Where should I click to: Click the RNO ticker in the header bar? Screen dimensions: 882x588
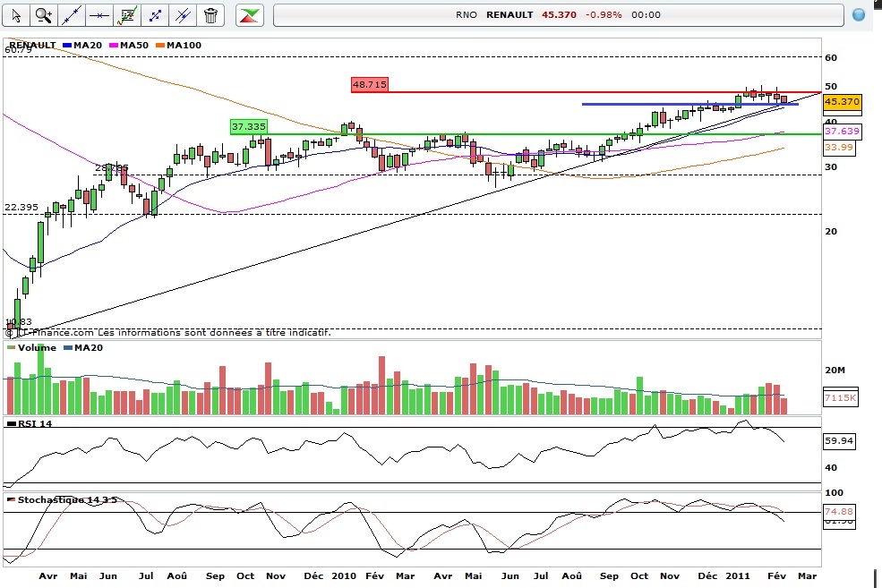point(467,14)
